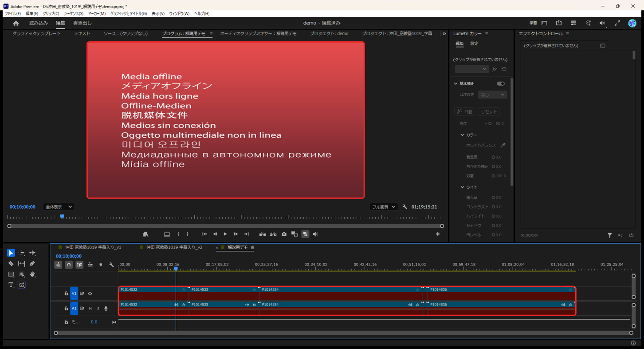
Task: Select the Hand tool
Action: tap(32, 274)
